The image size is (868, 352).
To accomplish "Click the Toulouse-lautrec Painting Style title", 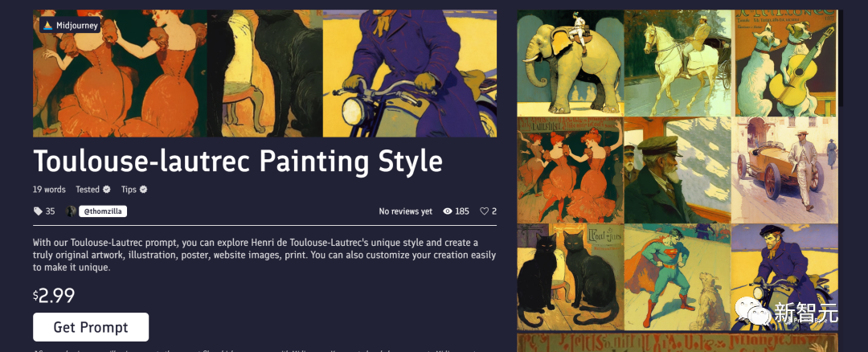I will point(238,161).
